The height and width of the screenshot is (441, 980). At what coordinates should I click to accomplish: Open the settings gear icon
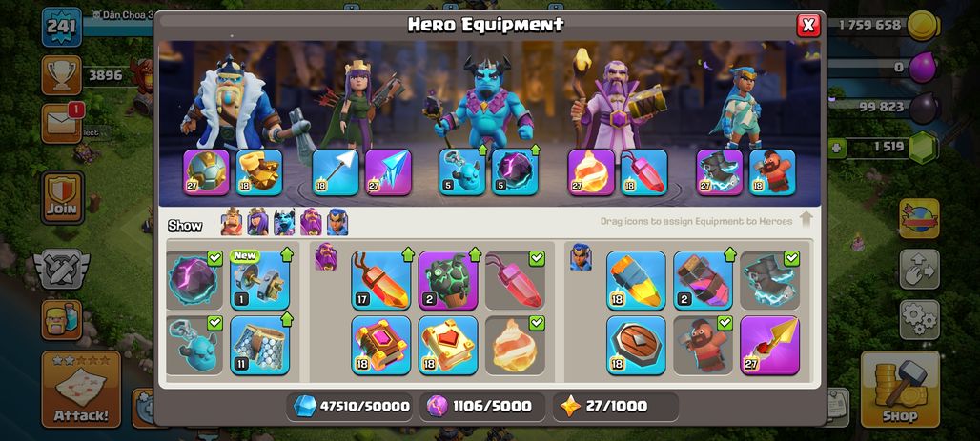click(x=919, y=320)
